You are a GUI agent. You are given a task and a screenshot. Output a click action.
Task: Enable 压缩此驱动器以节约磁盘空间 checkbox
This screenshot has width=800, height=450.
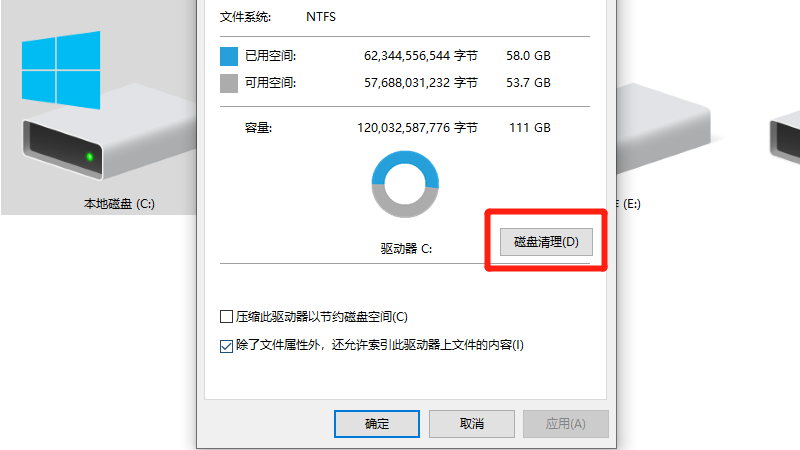click(226, 317)
